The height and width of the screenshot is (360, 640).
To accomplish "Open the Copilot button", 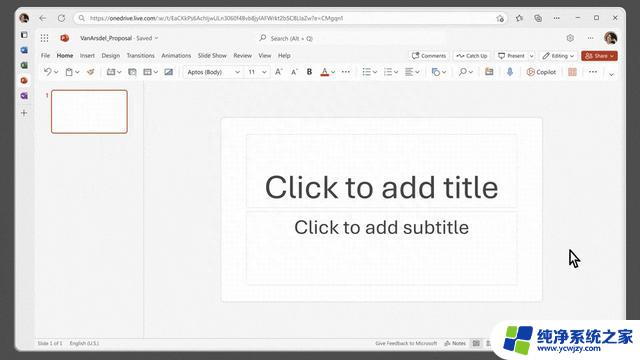I will pyautogui.click(x=541, y=72).
